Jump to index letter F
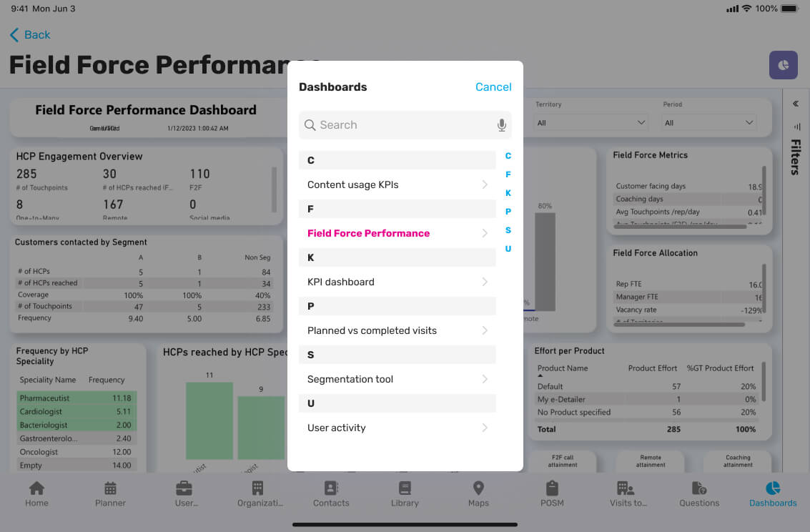 508,174
